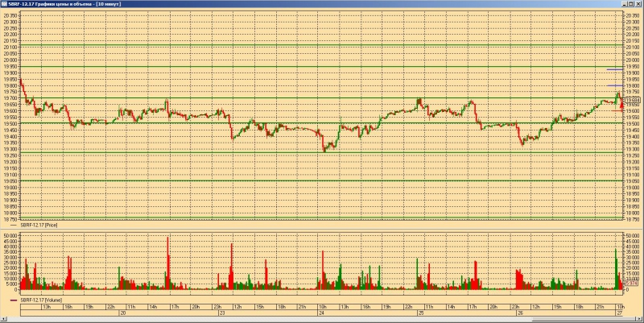The height and width of the screenshot is (323, 644).
Task: Click the horizontal scrollbar right arrow
Action: pyautogui.click(x=639, y=319)
